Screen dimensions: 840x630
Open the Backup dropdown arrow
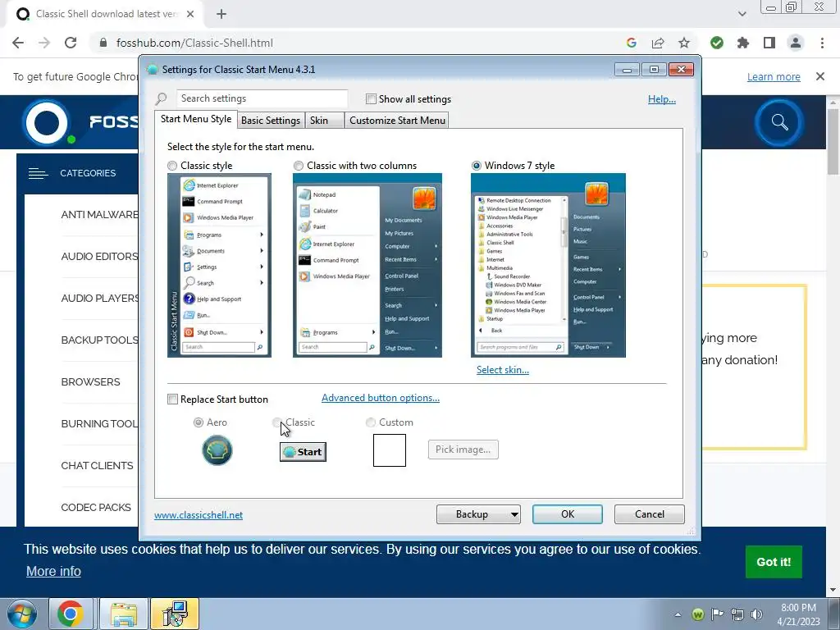tap(514, 515)
